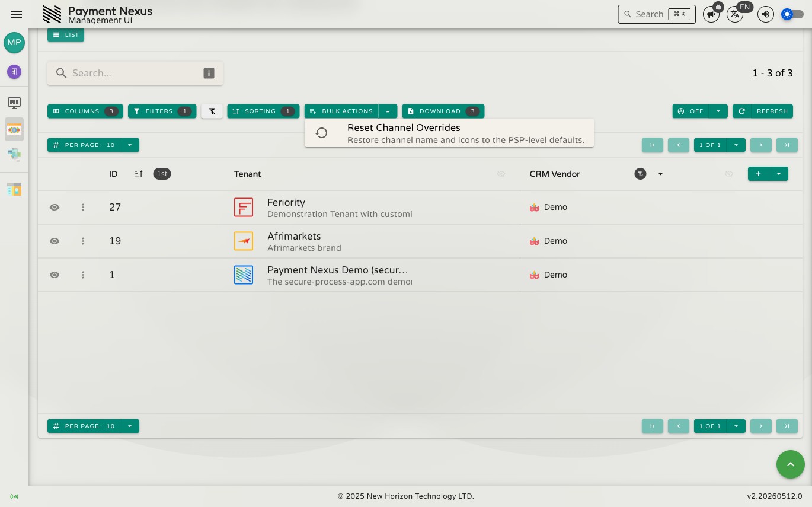Expand the CRM Vendor column dropdown
The height and width of the screenshot is (507, 812).
click(x=661, y=174)
